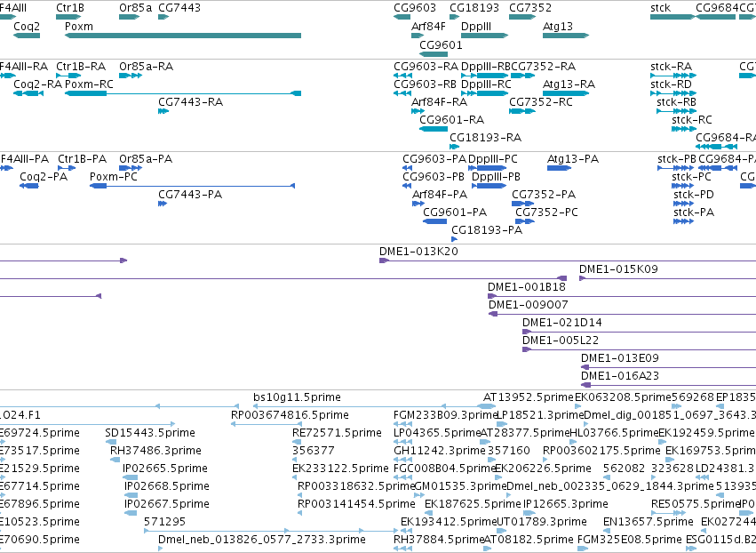Open the stck-PD protein label

(x=694, y=195)
